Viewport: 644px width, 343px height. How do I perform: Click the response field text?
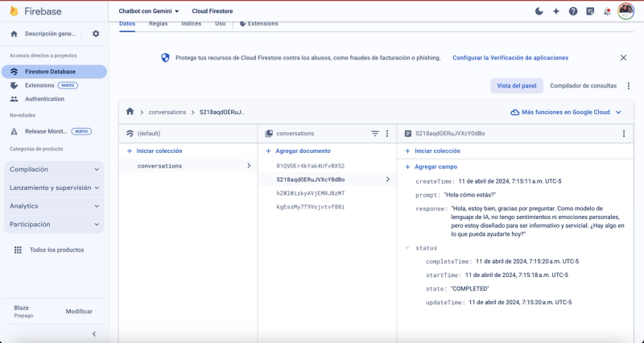pyautogui.click(x=538, y=221)
